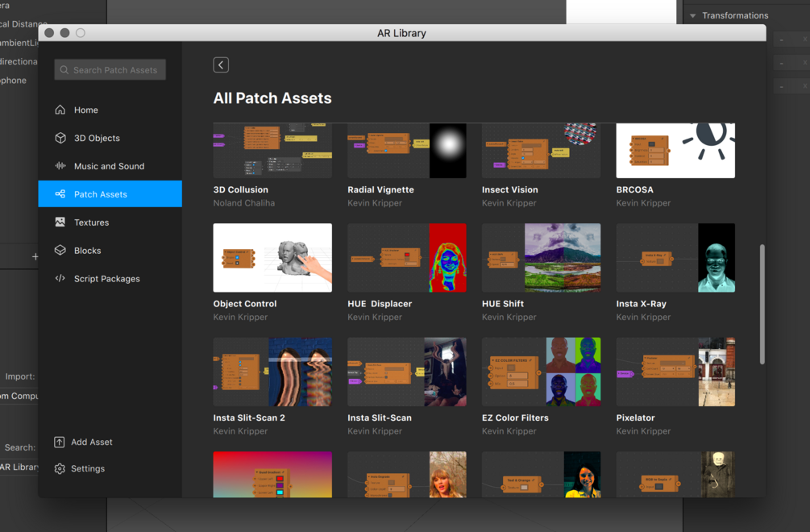
Task: Click the Insta X-Ray title text
Action: (641, 304)
